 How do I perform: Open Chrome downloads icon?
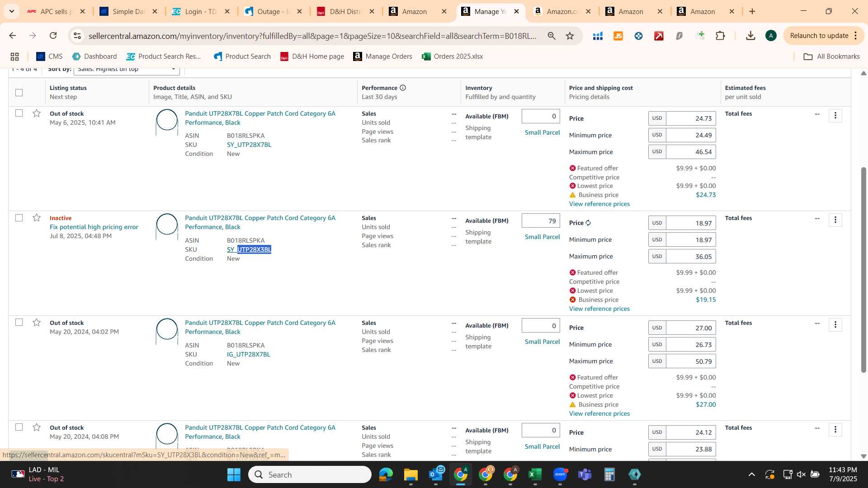click(750, 36)
